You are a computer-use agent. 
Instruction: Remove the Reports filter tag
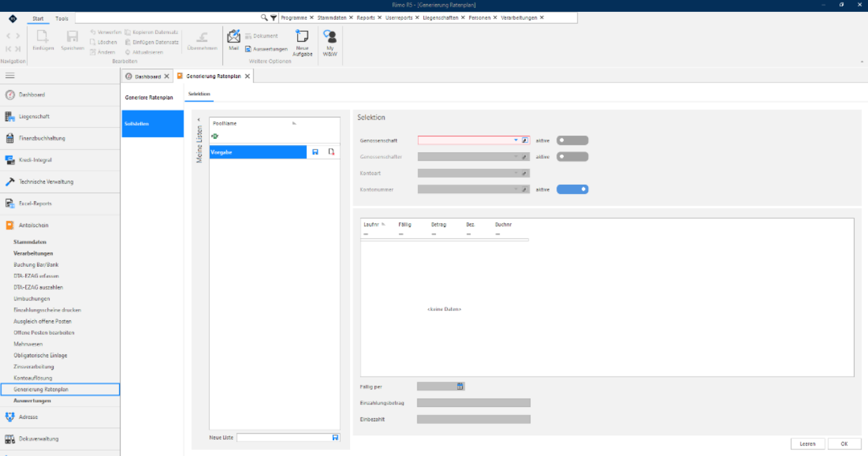tap(380, 18)
